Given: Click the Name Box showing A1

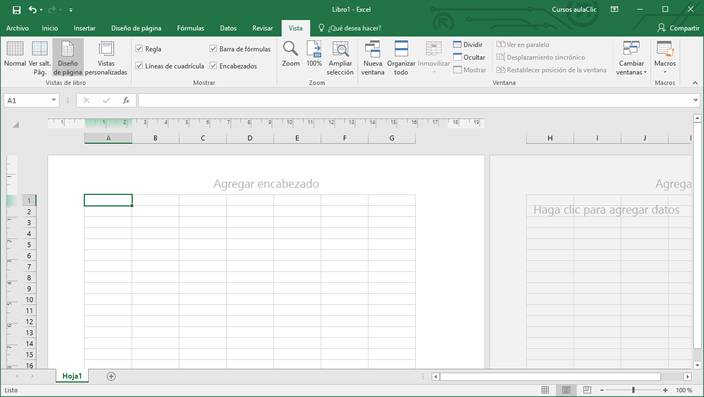Looking at the screenshot, I should 27,101.
